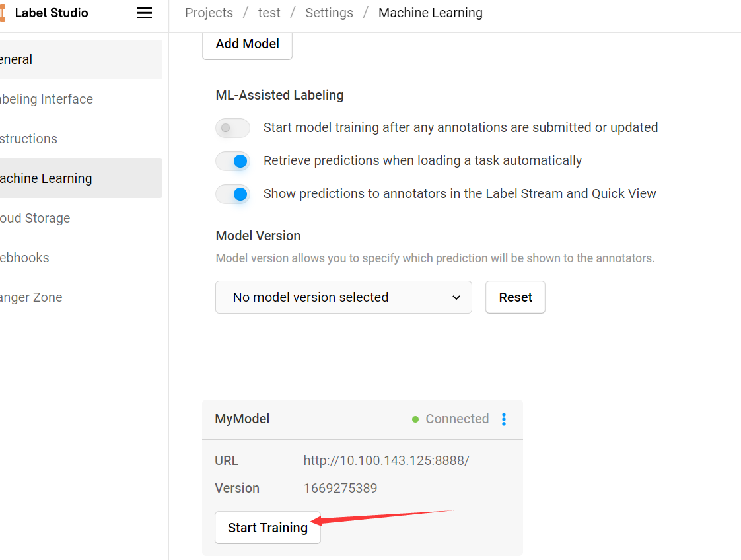The width and height of the screenshot is (741, 560).
Task: Go to Projects breadcrumb link
Action: (x=209, y=13)
